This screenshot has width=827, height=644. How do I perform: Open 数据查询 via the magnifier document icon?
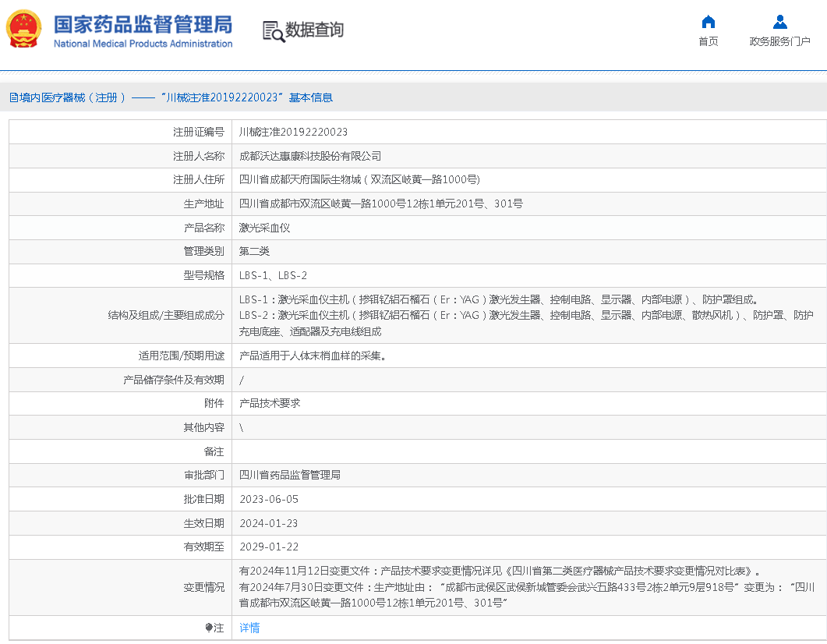273,32
